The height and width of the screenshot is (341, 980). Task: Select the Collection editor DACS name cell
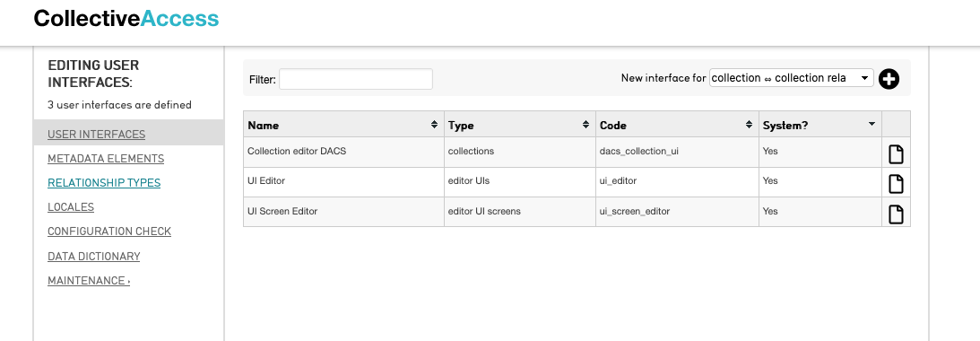(343, 152)
